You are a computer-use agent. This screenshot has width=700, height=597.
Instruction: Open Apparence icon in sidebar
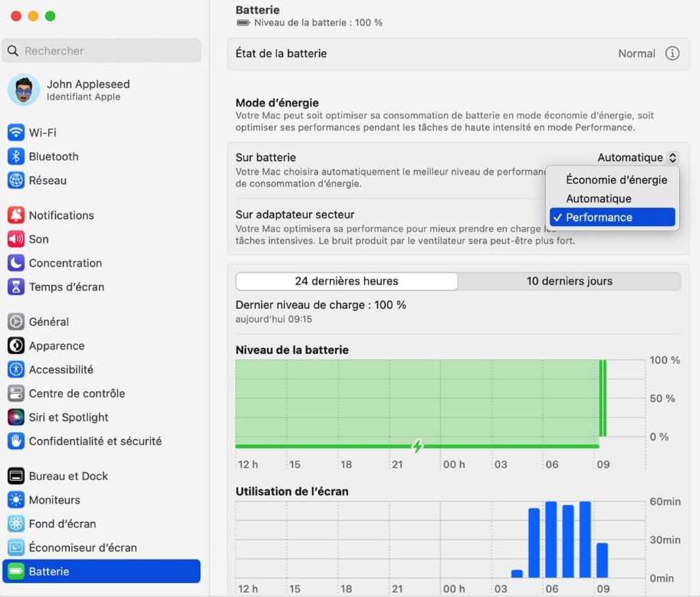pyautogui.click(x=16, y=346)
